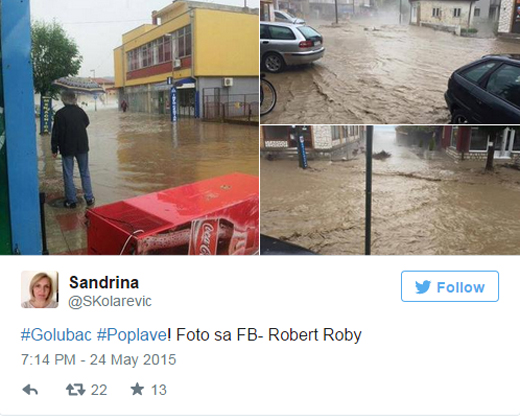Viewport: 520px width, 420px height.
Task: View the retweet count 22
Action: click(x=99, y=390)
